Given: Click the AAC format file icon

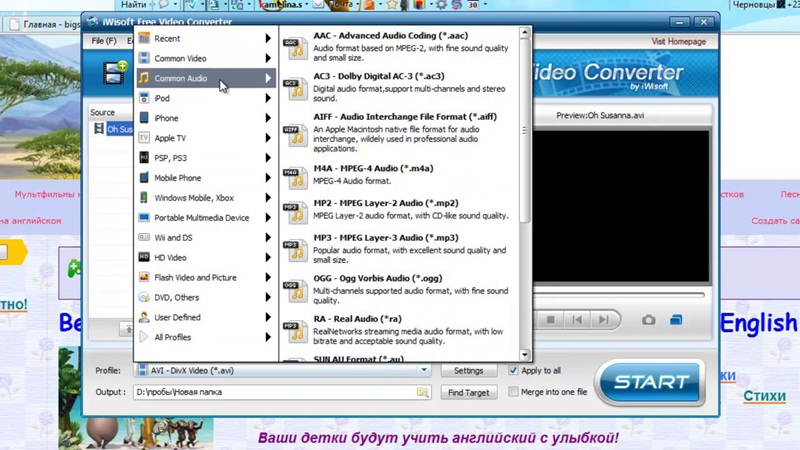Looking at the screenshot, I should [x=295, y=47].
